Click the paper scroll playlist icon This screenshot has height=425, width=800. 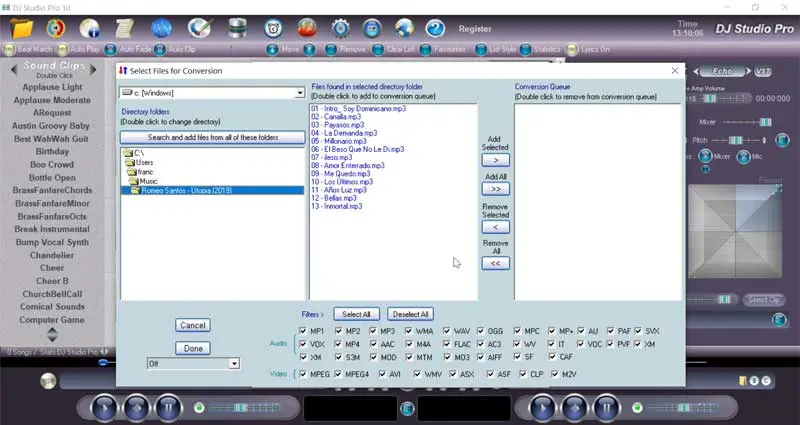point(124,29)
